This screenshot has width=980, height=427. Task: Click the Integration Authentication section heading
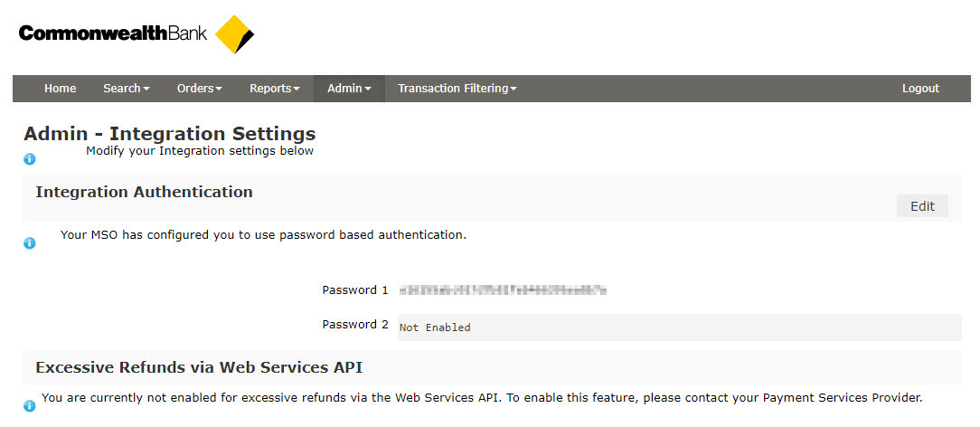(144, 192)
